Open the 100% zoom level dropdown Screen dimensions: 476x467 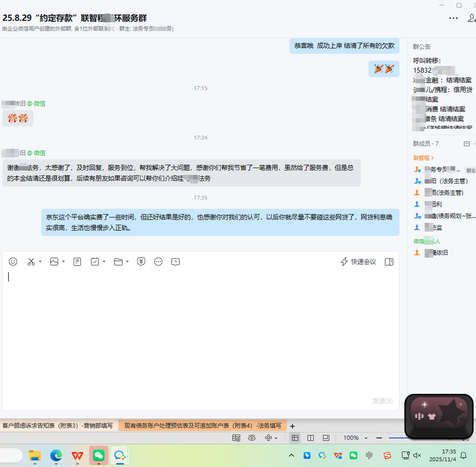pos(355,438)
